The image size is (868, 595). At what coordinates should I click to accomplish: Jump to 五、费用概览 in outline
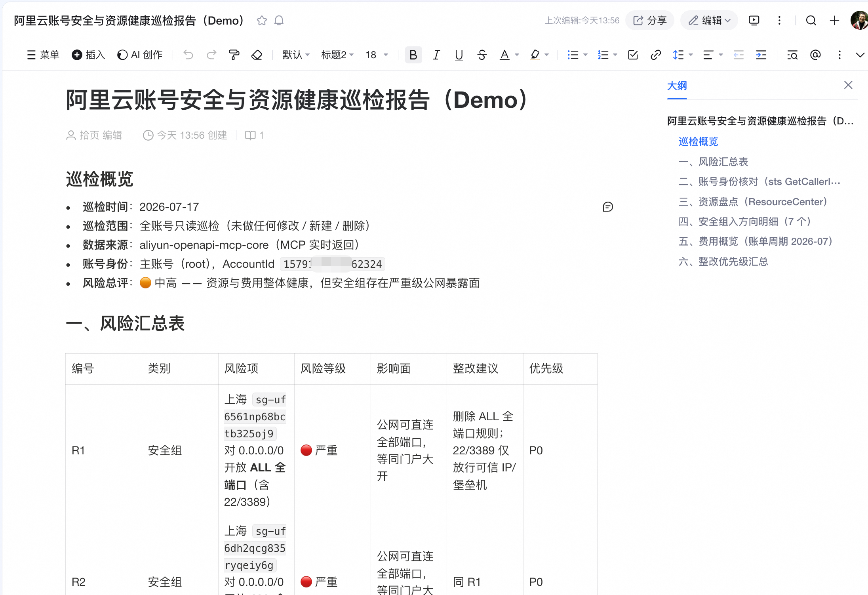tap(756, 241)
